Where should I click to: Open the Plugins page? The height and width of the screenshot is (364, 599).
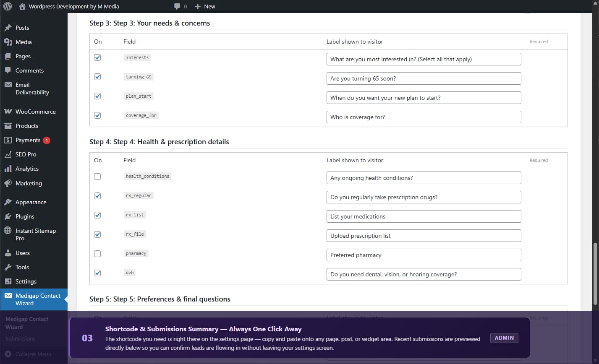[x=24, y=216]
